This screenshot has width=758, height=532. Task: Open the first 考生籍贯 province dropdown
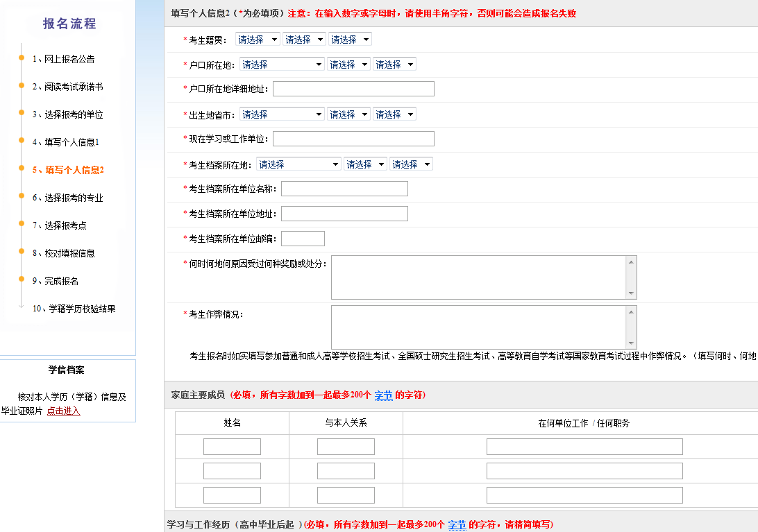tap(258, 40)
